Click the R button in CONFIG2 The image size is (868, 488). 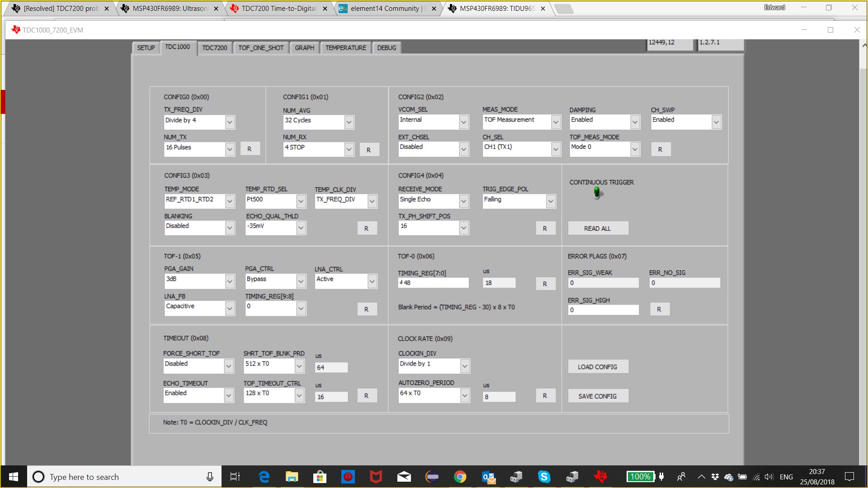660,149
